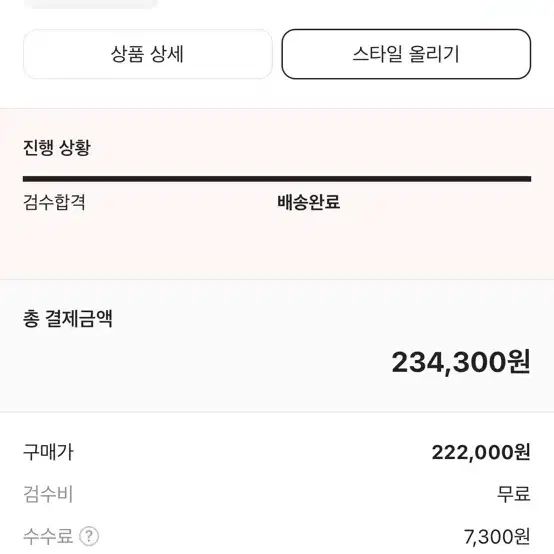
Task: Click the black progress bar under 진행 상황
Action: click(x=277, y=179)
